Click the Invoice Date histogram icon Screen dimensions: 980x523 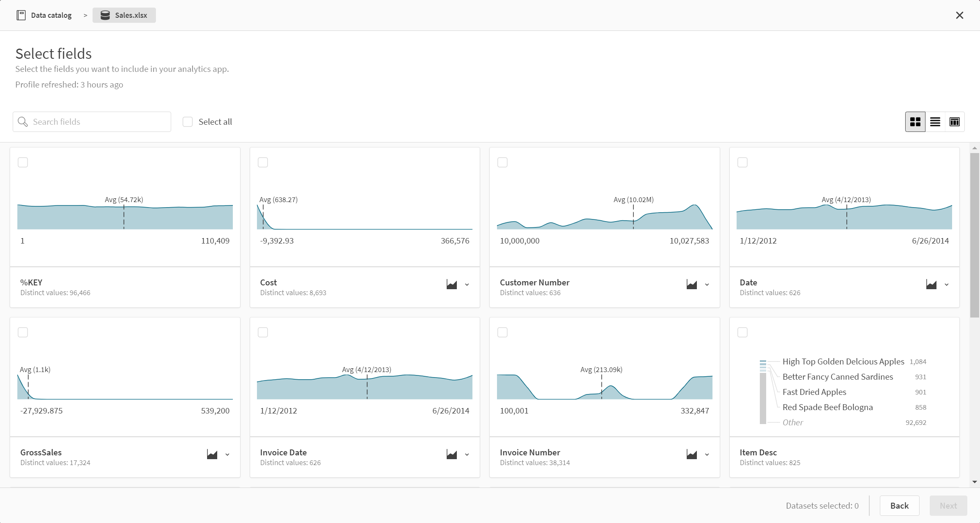(x=452, y=455)
